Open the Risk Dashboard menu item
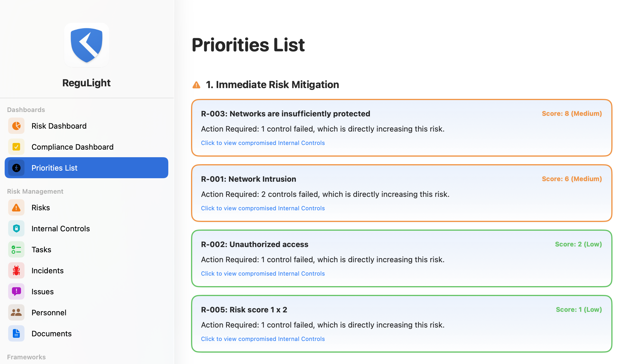Viewport: 623px width, 364px height. [x=59, y=126]
